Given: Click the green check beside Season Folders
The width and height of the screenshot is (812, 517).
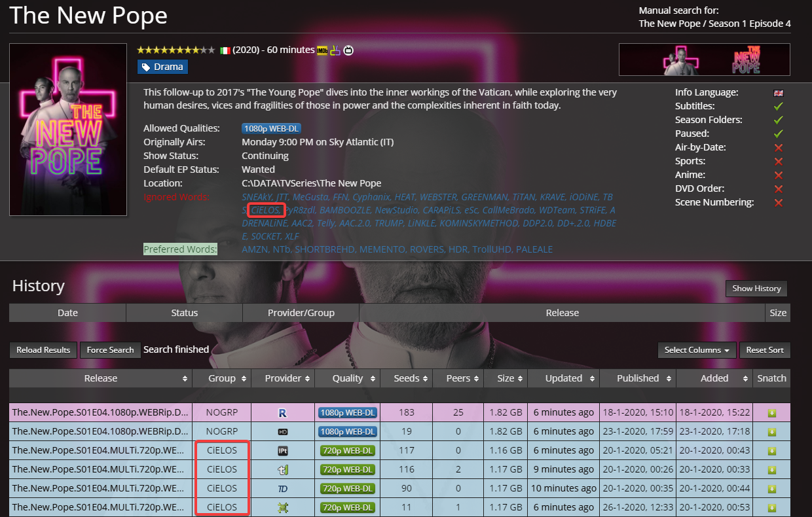Looking at the screenshot, I should pyautogui.click(x=779, y=120).
